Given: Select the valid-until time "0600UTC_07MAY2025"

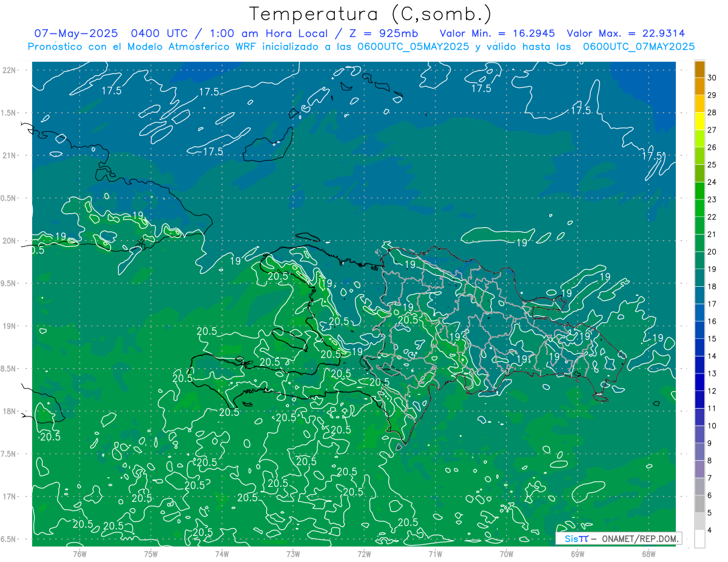Looking at the screenshot, I should 639,46.
